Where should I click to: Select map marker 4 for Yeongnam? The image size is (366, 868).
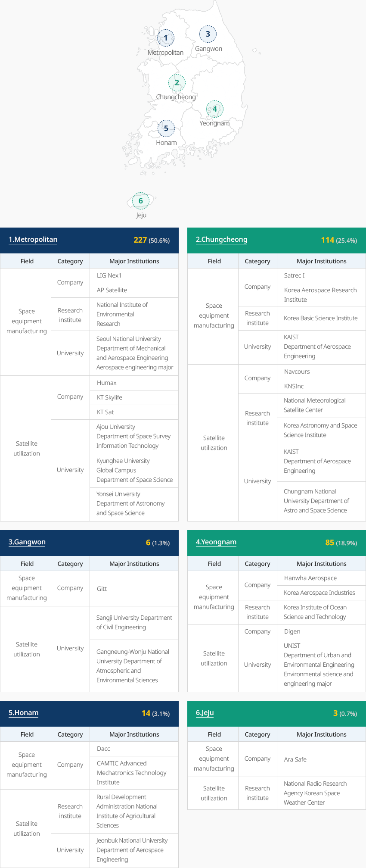(x=214, y=109)
